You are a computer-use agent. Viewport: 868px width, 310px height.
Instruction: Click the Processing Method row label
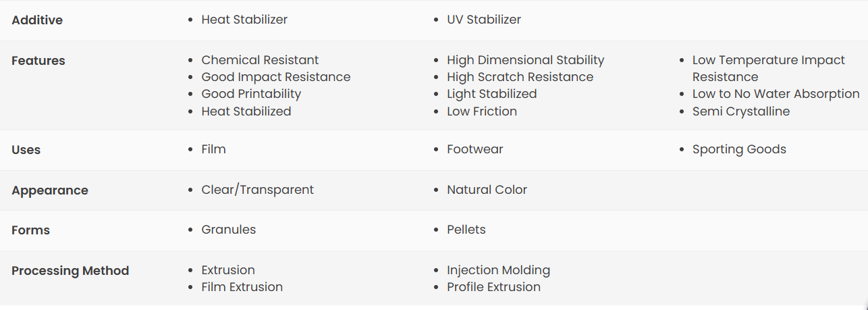[70, 271]
